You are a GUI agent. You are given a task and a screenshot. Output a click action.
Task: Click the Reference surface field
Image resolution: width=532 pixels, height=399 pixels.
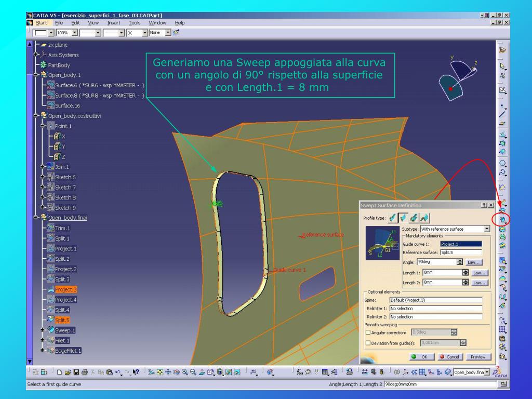[461, 252]
